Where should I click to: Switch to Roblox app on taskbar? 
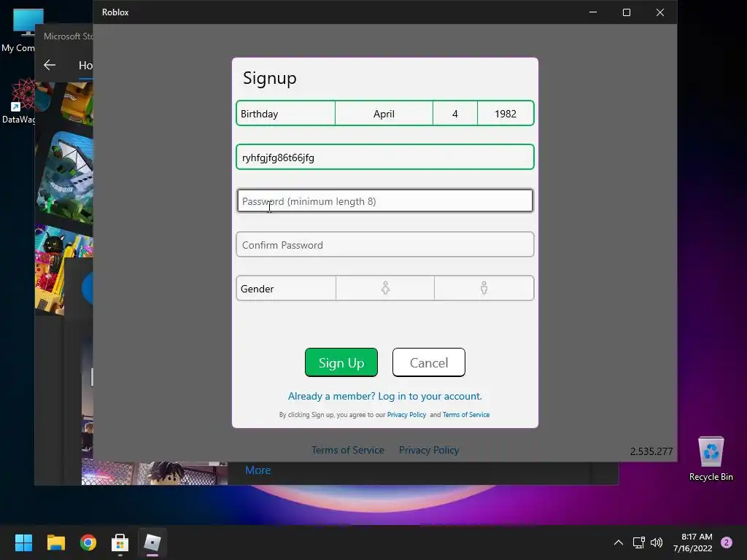coord(152,542)
